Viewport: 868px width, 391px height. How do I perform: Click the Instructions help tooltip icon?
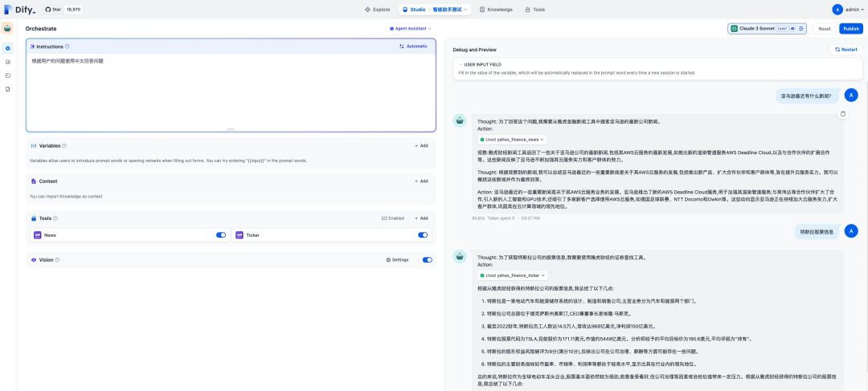coord(68,47)
